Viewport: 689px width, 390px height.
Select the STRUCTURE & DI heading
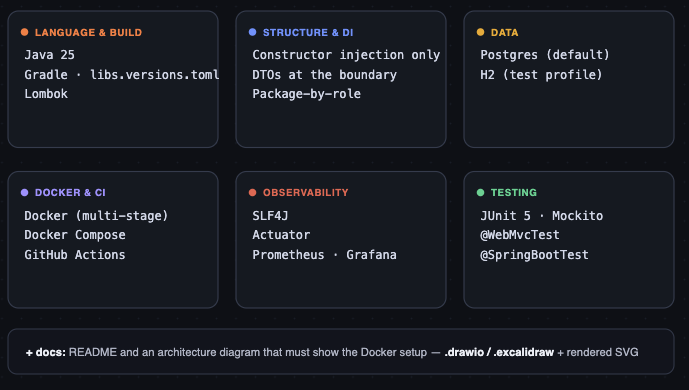click(308, 32)
